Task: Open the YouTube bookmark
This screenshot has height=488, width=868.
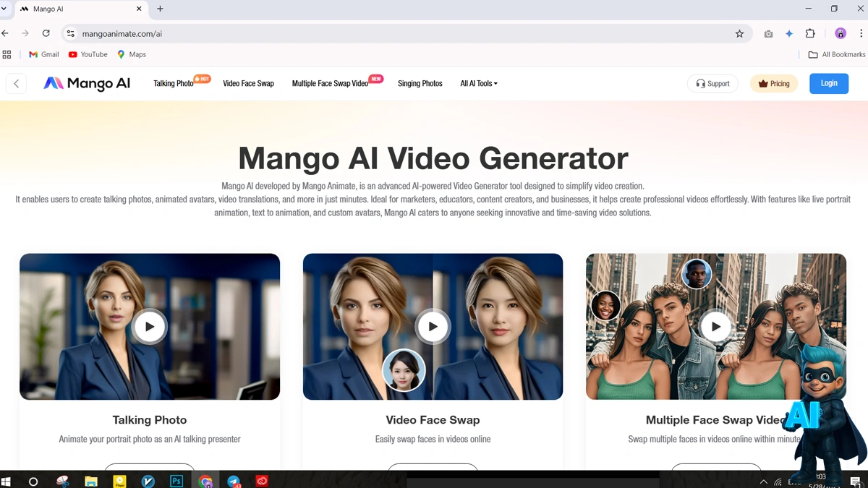Action: 88,54
